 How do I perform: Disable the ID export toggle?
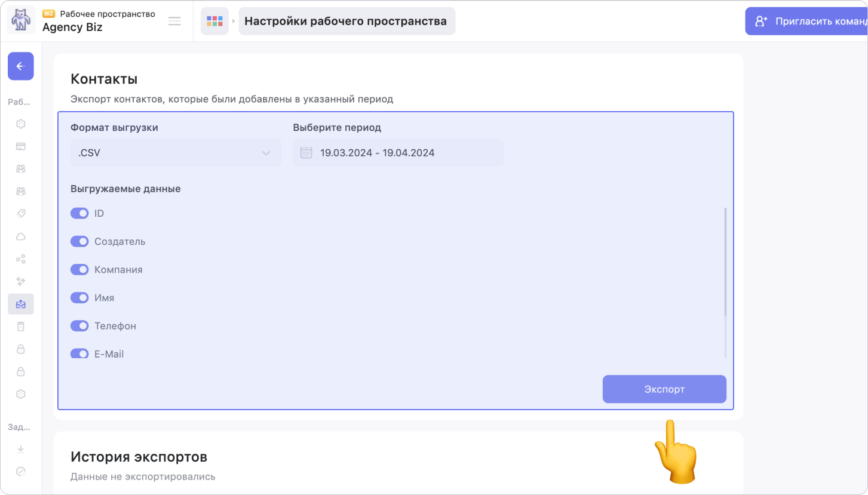pos(79,213)
